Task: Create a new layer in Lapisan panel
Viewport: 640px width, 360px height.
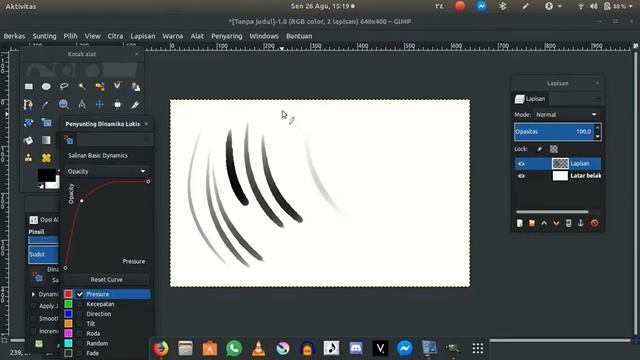Action: point(520,223)
